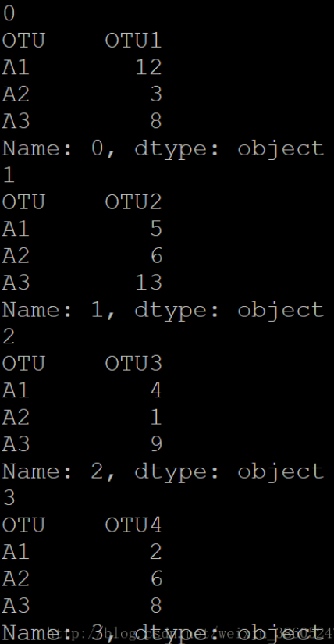334x644 pixels.
Task: Click the standalone index 2 line
Action: [x=9, y=336]
